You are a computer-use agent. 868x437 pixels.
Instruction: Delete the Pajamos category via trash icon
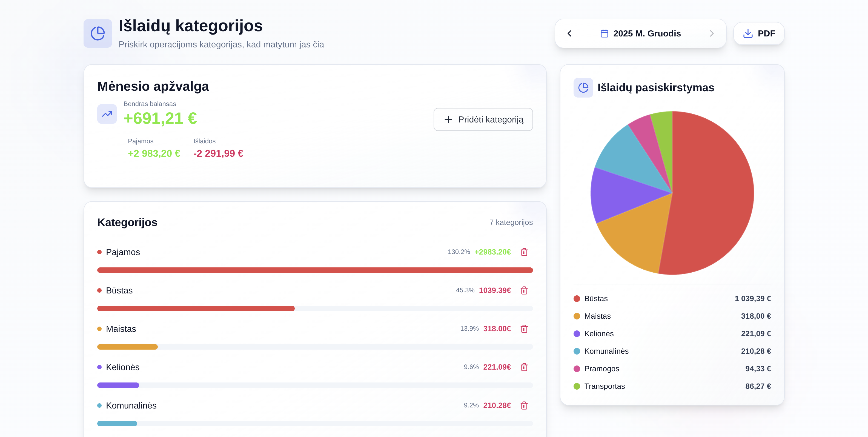[x=524, y=252]
